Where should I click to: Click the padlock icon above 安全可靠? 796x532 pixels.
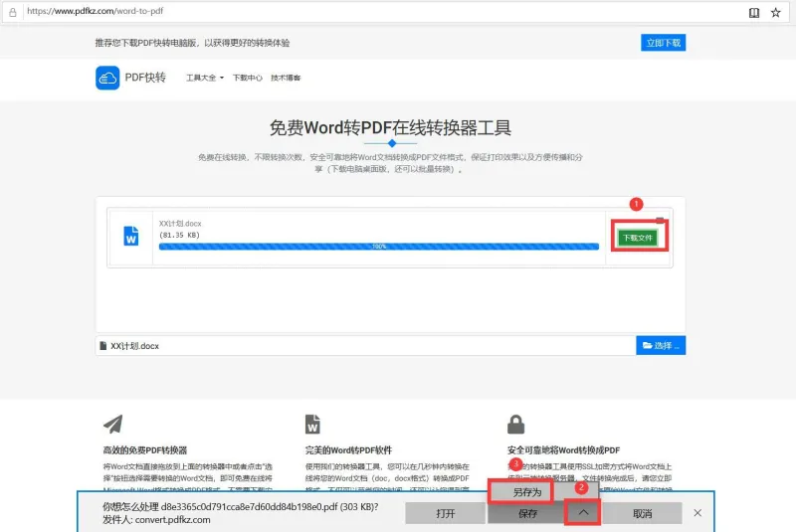[x=515, y=424]
